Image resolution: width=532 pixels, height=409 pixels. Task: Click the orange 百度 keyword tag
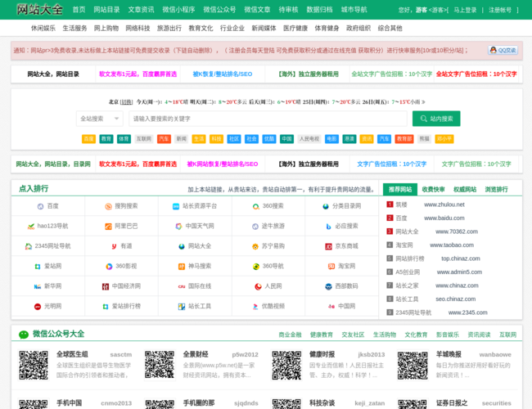(x=88, y=139)
